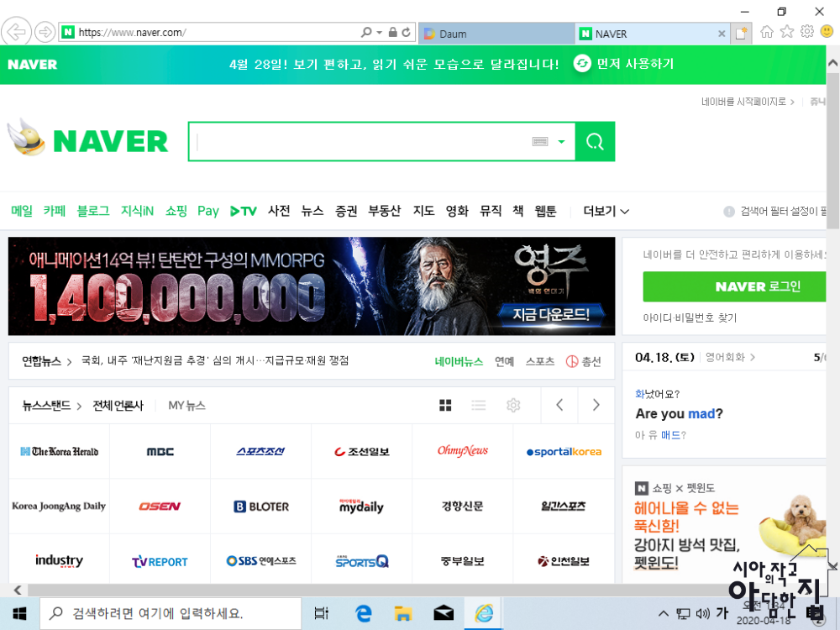Image resolution: width=840 pixels, height=630 pixels.
Task: Close the NAVER tab
Action: [722, 34]
